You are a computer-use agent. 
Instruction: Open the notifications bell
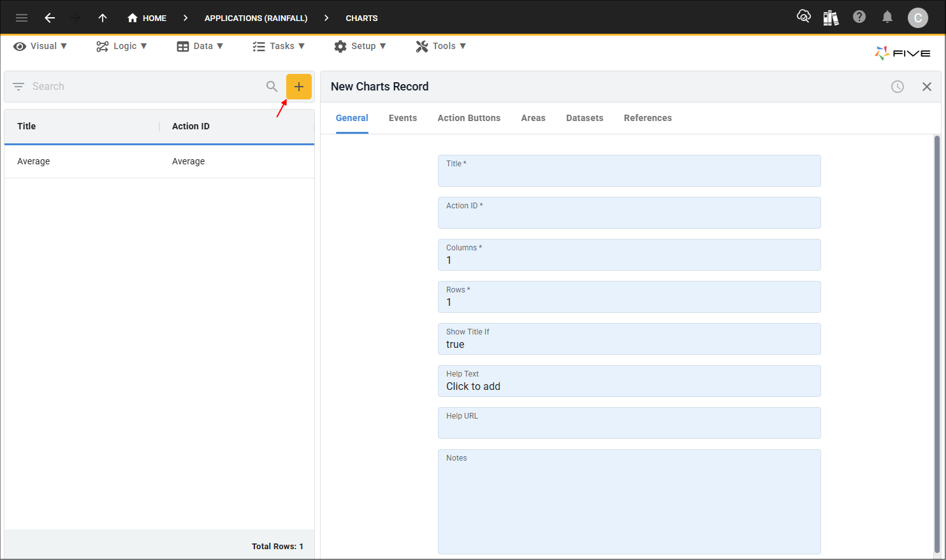coord(887,17)
